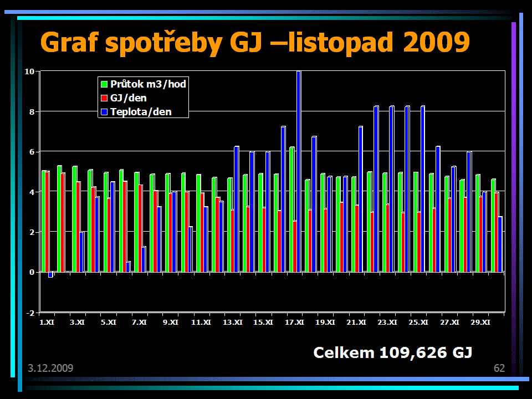Viewport: 532px width, 399px height.
Task: Click the footer date 3.12.2009
Action: [x=50, y=369]
